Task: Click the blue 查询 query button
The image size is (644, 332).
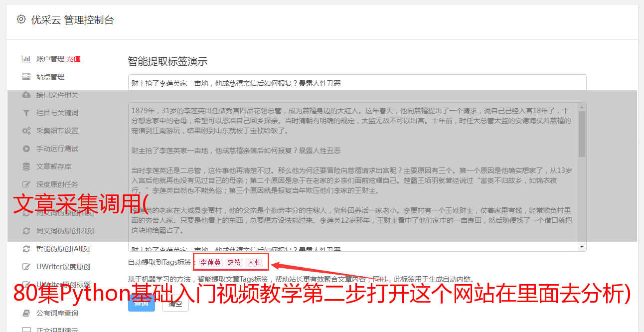Action: coord(142,303)
